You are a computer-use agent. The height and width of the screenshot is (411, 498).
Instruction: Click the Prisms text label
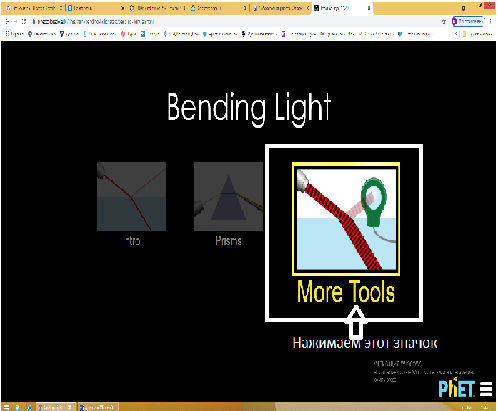(x=228, y=241)
